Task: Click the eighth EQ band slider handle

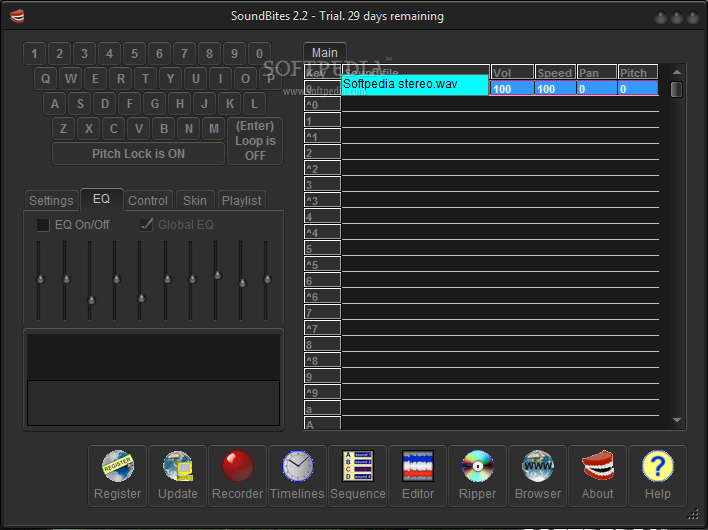Action: coord(217,275)
